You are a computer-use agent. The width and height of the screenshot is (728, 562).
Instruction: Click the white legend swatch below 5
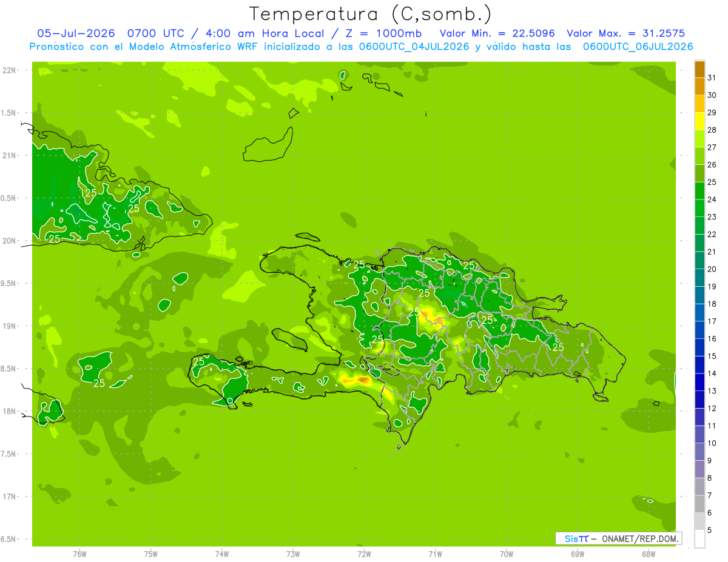[x=699, y=539]
